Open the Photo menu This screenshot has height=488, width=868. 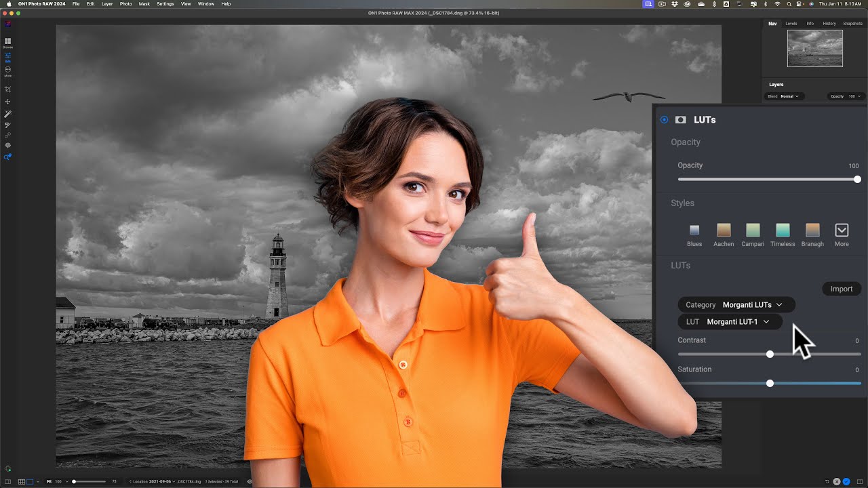click(126, 4)
